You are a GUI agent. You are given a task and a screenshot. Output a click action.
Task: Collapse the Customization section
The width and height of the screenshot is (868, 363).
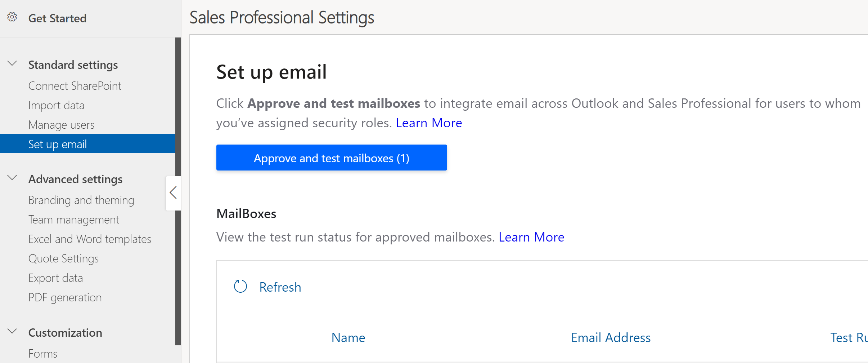point(12,331)
